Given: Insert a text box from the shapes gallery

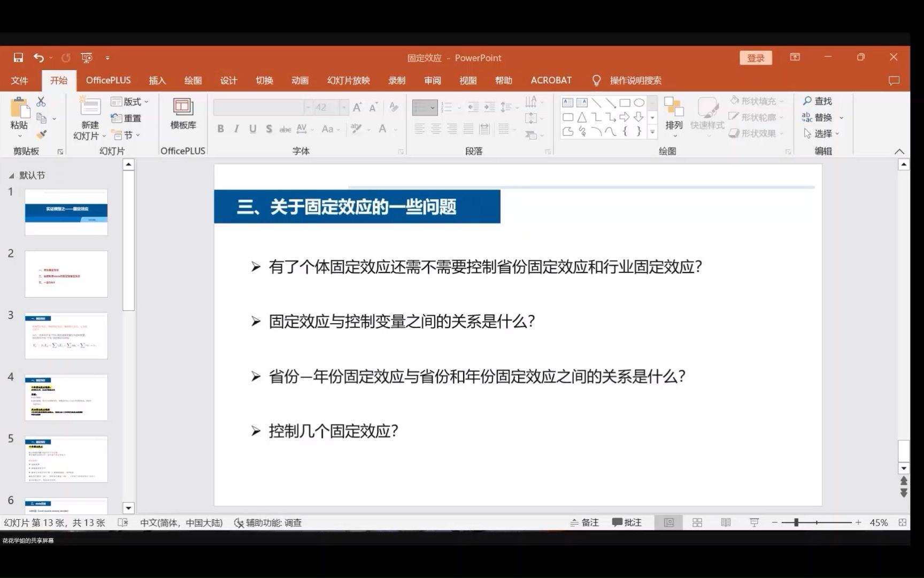Looking at the screenshot, I should click(x=568, y=102).
